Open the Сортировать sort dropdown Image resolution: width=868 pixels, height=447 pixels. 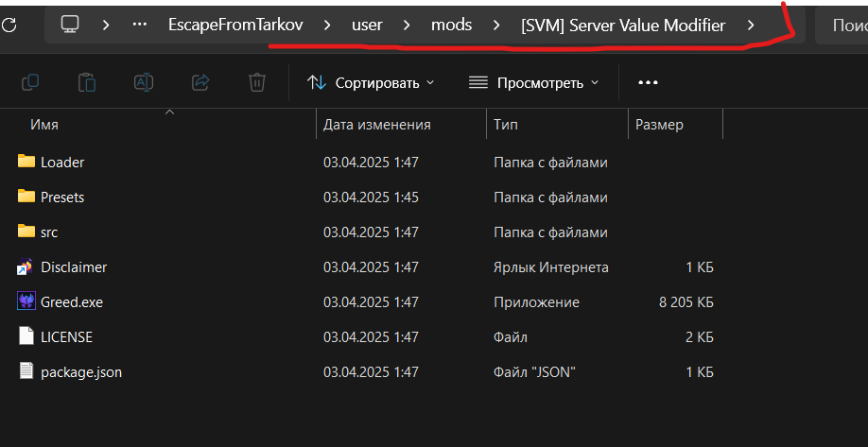(371, 83)
